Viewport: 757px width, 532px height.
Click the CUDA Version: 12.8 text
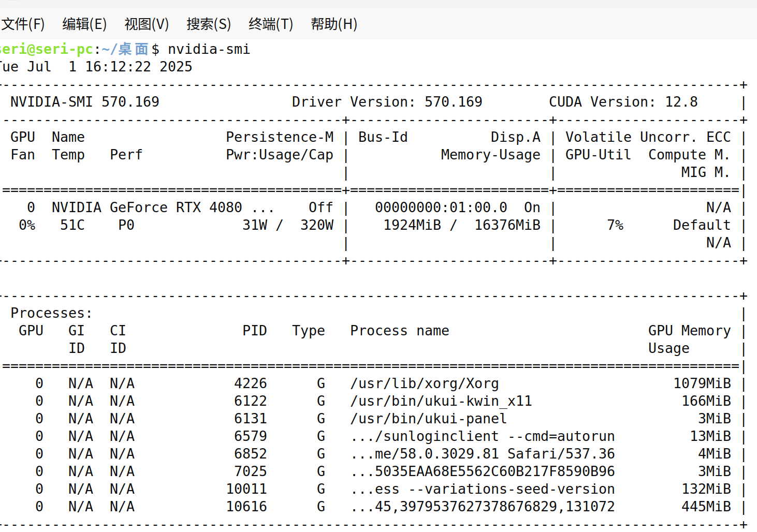click(623, 102)
